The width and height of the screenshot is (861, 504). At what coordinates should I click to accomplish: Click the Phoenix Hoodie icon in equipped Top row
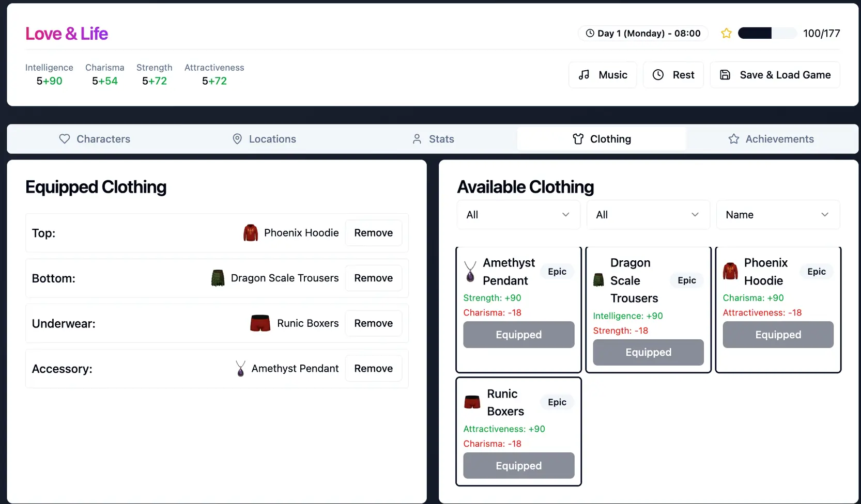pyautogui.click(x=251, y=233)
